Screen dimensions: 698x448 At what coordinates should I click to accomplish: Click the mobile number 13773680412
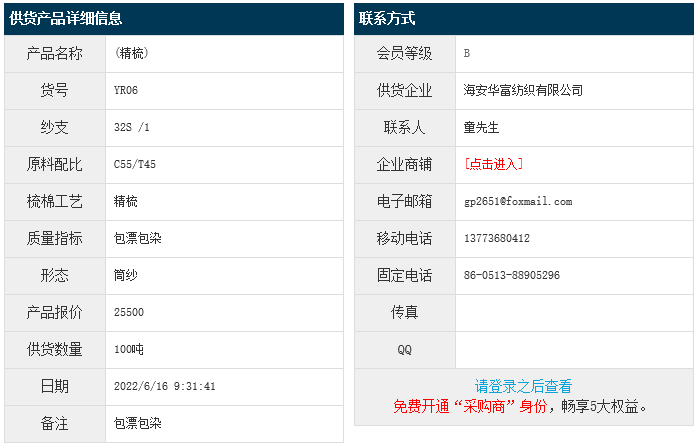497,238
